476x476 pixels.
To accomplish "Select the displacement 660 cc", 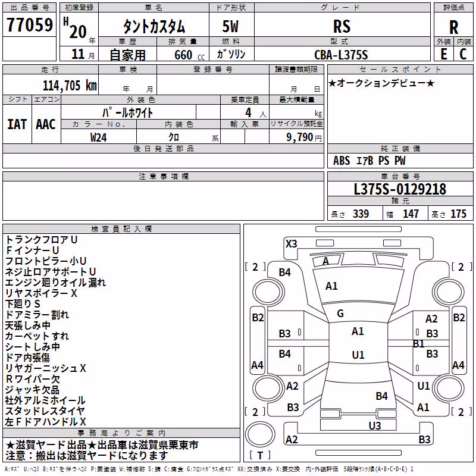I will pos(189,55).
